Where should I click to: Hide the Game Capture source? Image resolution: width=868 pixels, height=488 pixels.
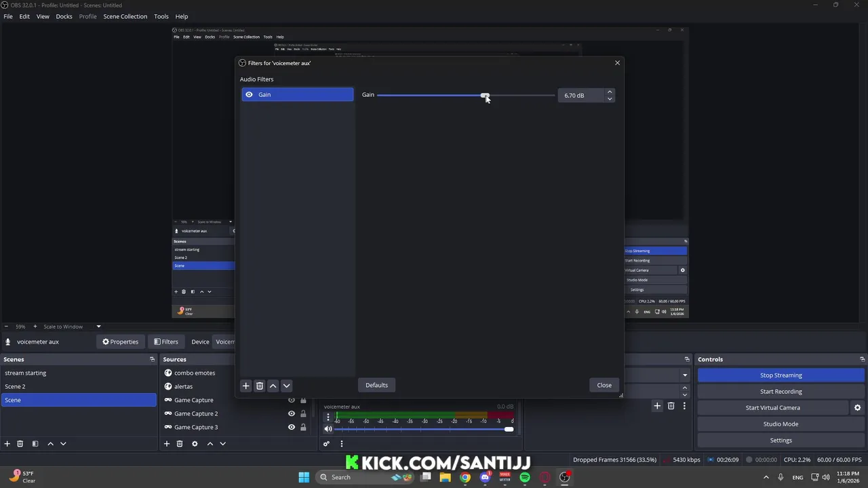pos(292,400)
